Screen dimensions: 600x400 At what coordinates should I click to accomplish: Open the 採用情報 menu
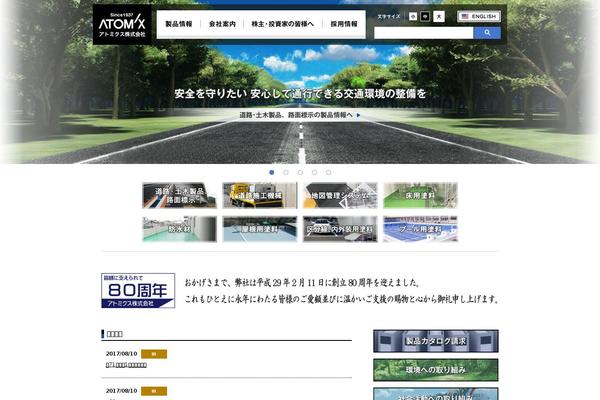[x=344, y=24]
